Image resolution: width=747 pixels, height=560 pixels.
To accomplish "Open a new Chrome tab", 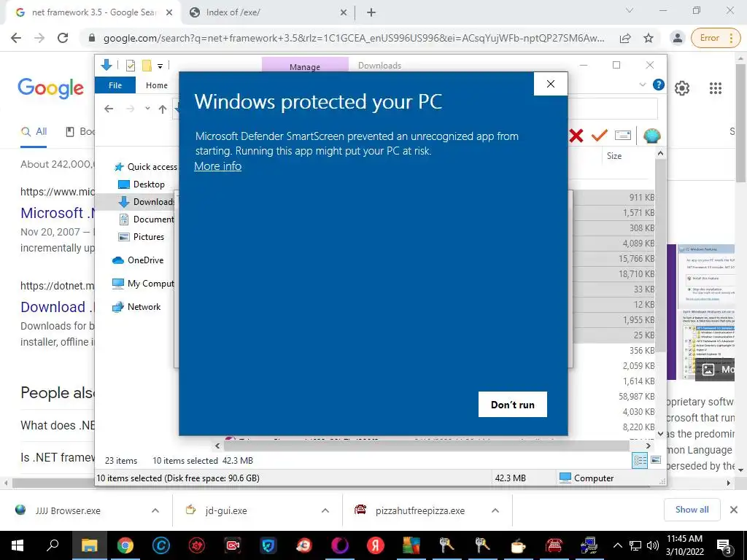I will [371, 12].
